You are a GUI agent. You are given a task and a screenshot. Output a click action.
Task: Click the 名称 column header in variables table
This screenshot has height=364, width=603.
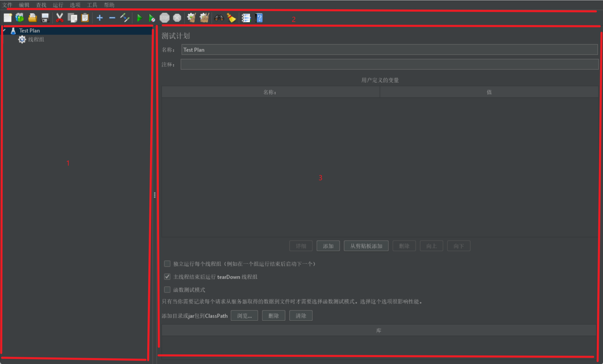coord(270,92)
